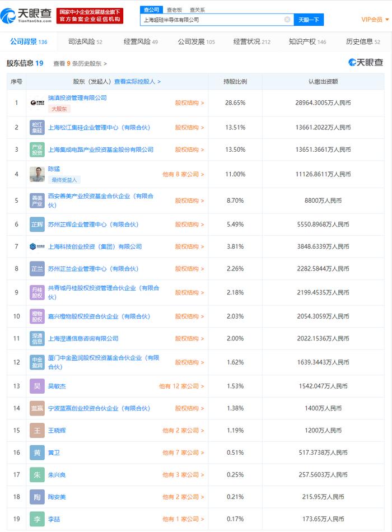Select the 查公司 search mode tab
Screen dimensions: 392x532
pyautogui.click(x=151, y=10)
